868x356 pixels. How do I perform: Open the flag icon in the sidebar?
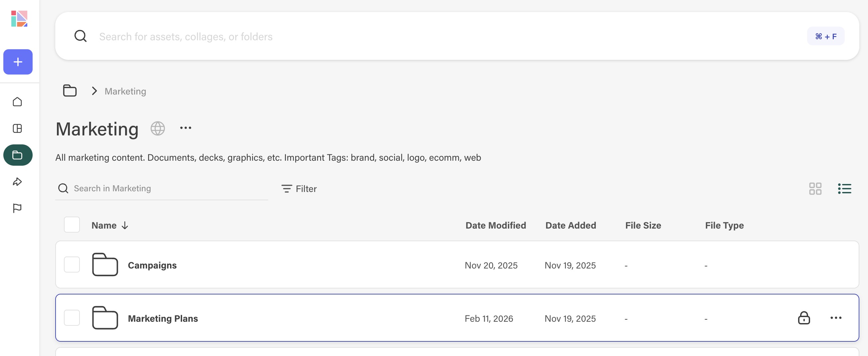click(18, 209)
